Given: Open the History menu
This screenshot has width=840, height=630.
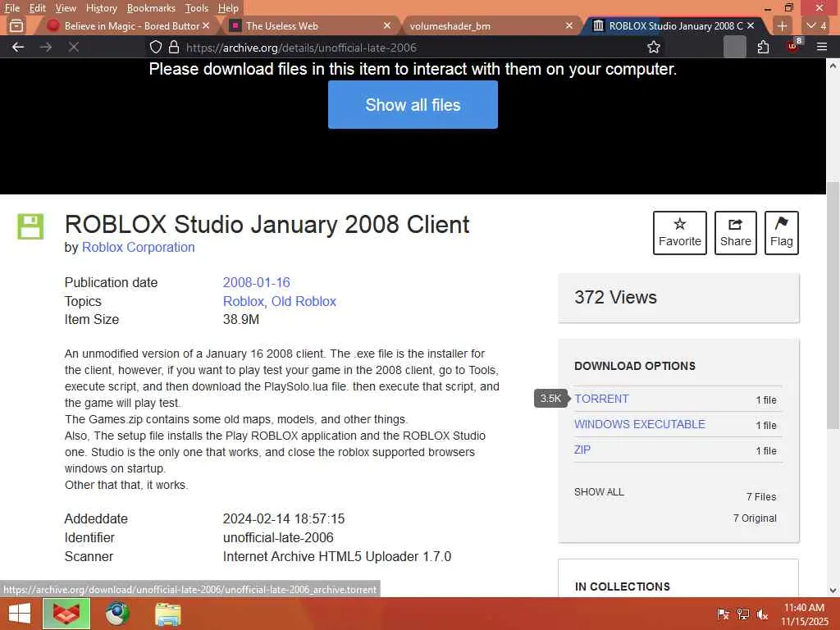Looking at the screenshot, I should [101, 8].
